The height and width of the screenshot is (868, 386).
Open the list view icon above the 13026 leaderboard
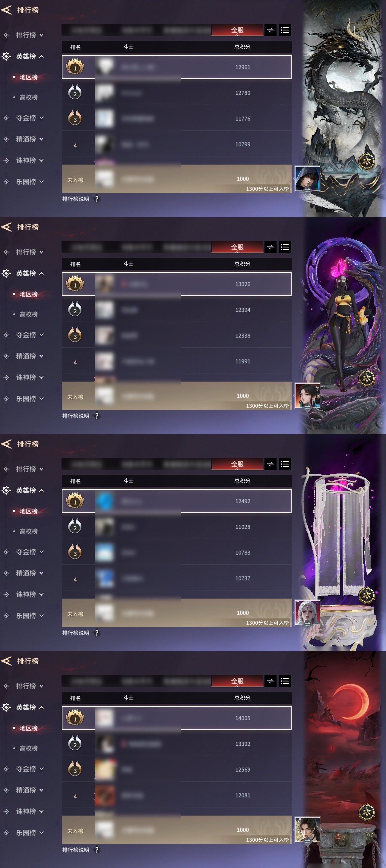(285, 247)
